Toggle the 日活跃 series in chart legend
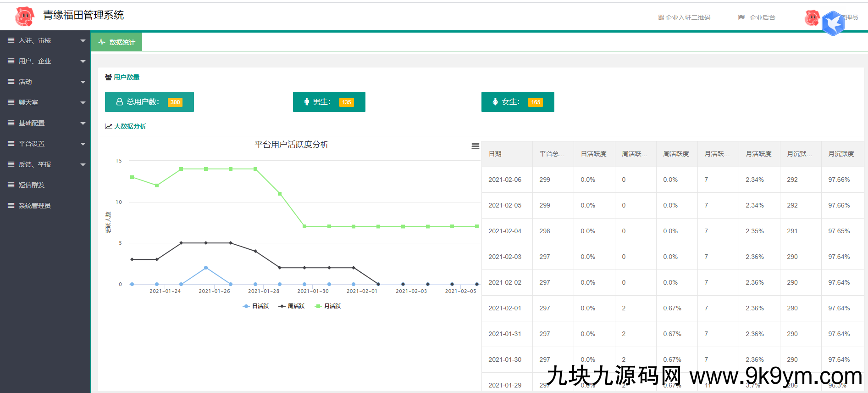 click(x=256, y=306)
